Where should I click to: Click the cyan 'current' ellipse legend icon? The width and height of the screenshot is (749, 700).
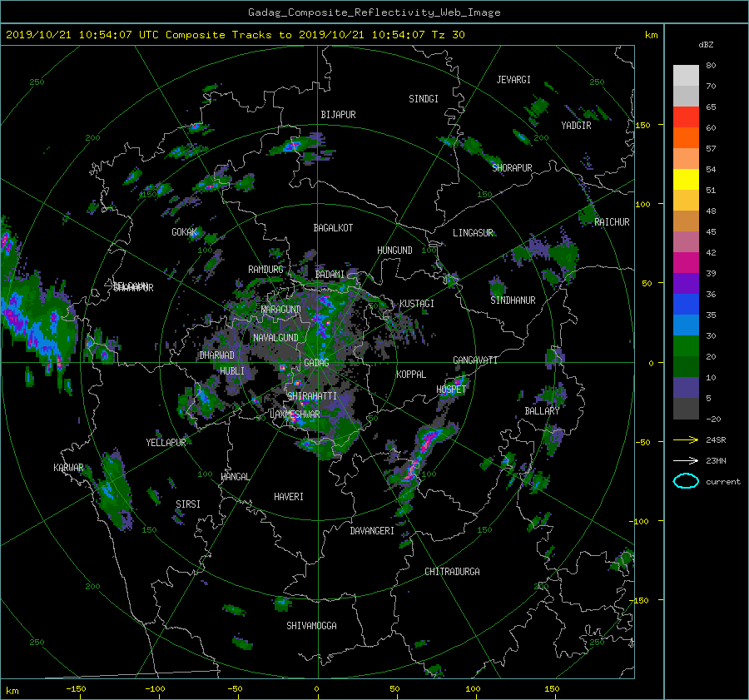686,481
